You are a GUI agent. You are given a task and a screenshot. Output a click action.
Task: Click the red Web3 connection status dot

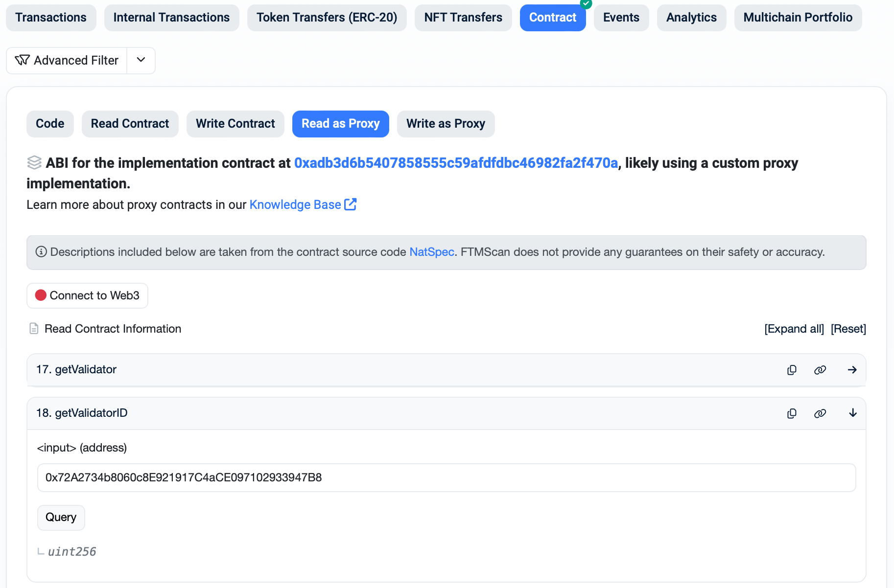pyautogui.click(x=41, y=295)
